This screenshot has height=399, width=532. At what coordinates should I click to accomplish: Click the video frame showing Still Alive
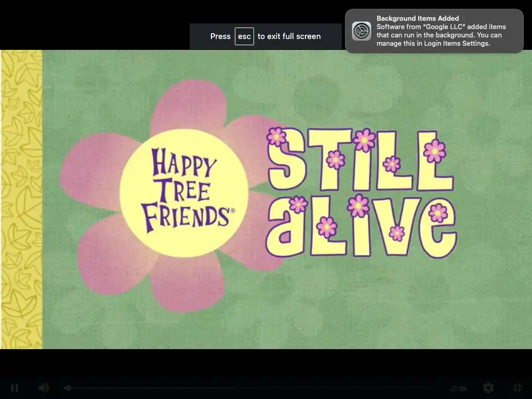(266, 199)
